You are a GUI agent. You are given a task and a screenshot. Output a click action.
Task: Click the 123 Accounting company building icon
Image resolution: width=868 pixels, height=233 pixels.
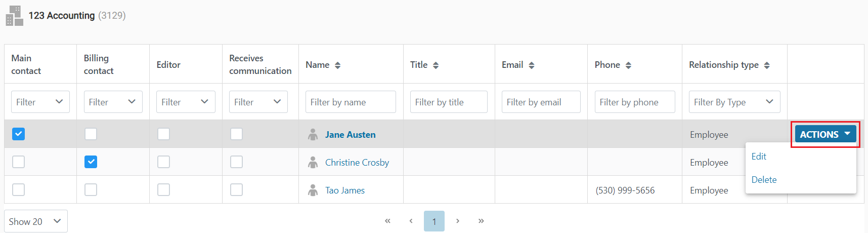(x=14, y=16)
